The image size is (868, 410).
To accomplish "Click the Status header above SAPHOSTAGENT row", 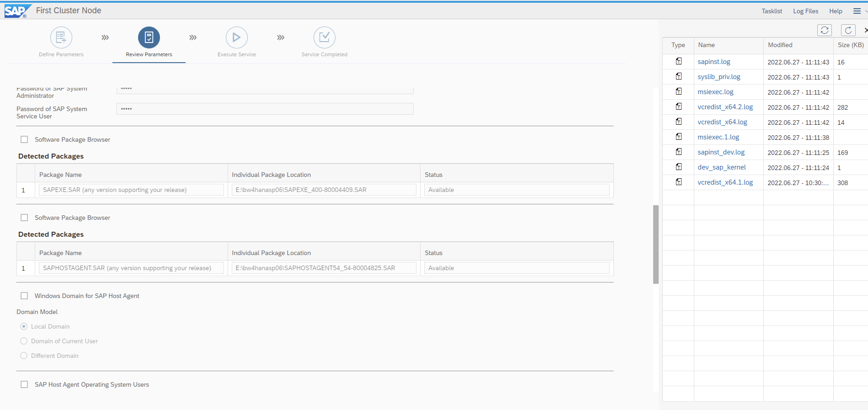I will (434, 253).
